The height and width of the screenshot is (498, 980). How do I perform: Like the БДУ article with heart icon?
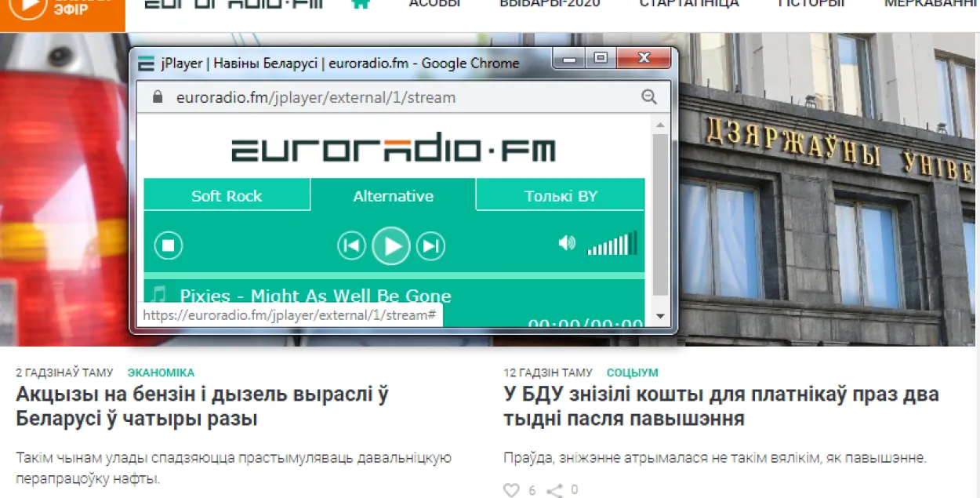[511, 490]
